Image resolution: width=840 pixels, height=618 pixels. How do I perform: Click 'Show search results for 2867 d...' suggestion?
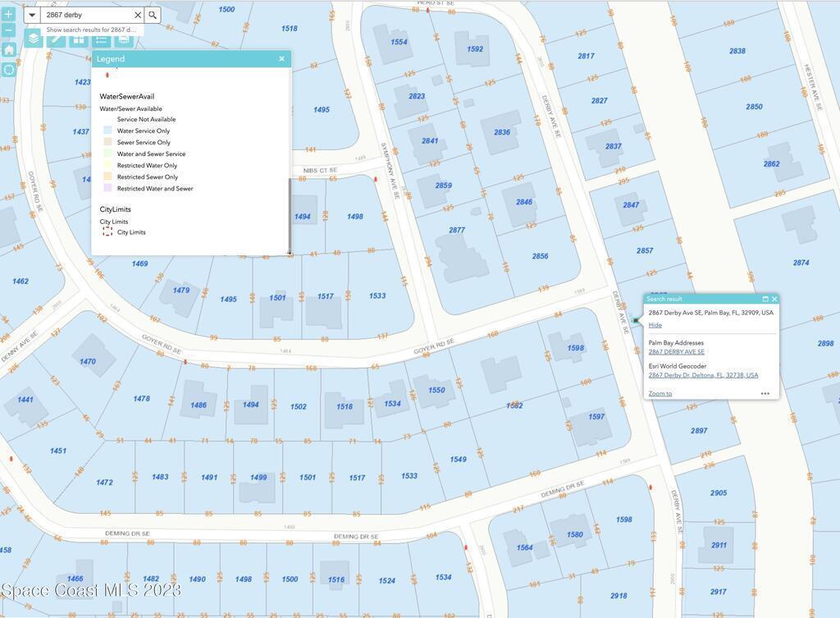[91, 30]
